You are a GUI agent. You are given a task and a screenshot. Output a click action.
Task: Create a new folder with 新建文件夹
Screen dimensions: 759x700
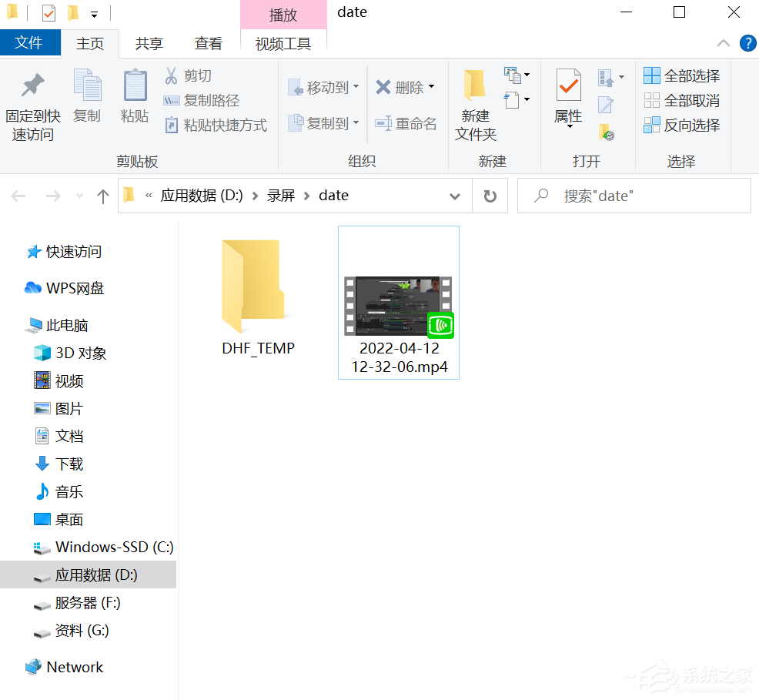click(473, 102)
